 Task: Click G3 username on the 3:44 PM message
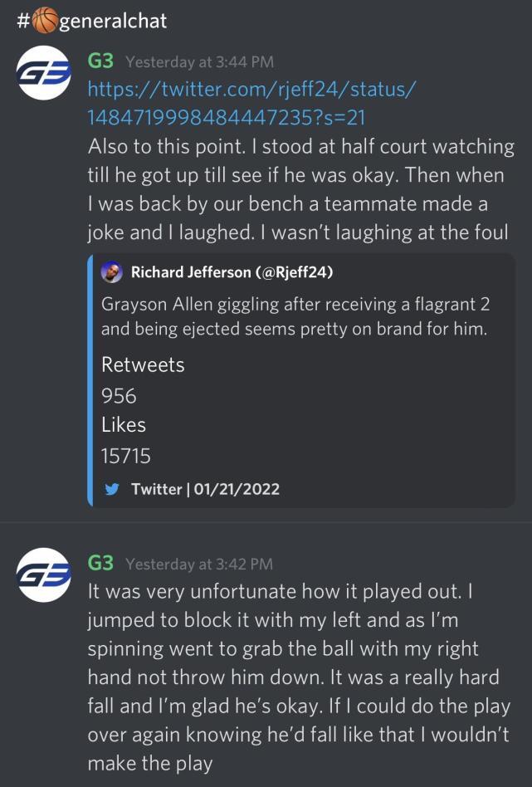coord(100,61)
